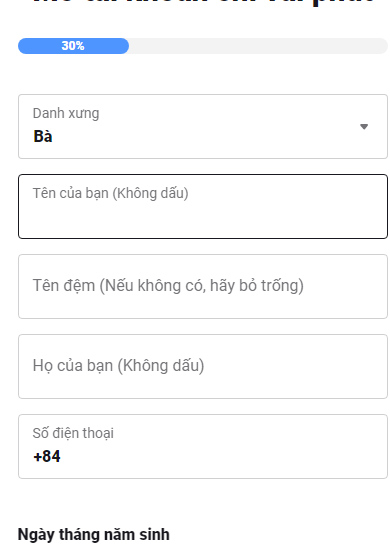Click the Danh xưng label text
Image resolution: width=390 pixels, height=550 pixels.
(x=66, y=113)
